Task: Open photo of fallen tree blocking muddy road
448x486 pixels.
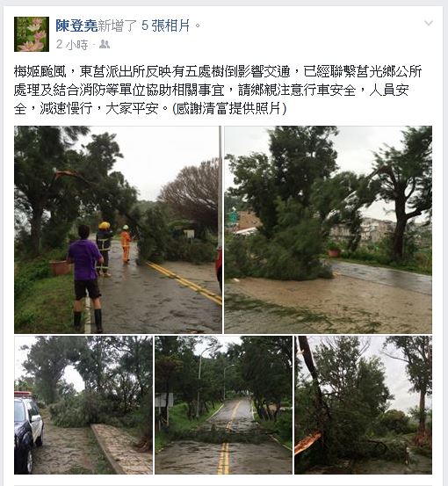Action: pyautogui.click(x=329, y=229)
